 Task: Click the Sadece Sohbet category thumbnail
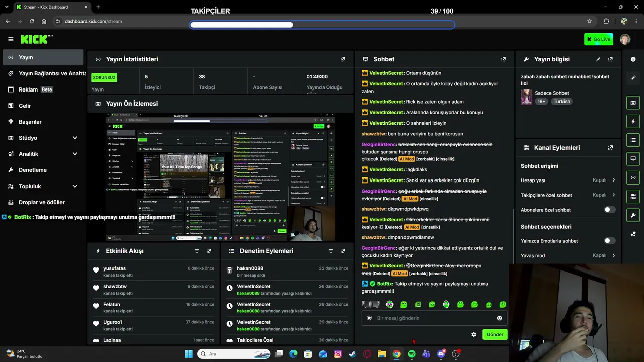[x=526, y=97]
